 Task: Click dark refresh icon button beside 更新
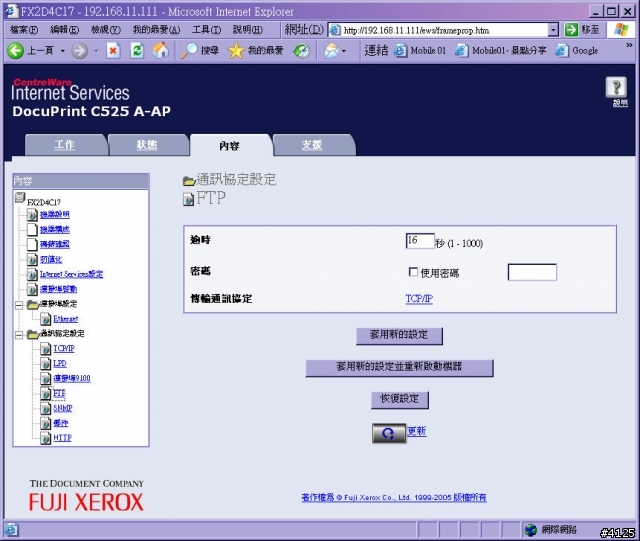click(x=389, y=433)
